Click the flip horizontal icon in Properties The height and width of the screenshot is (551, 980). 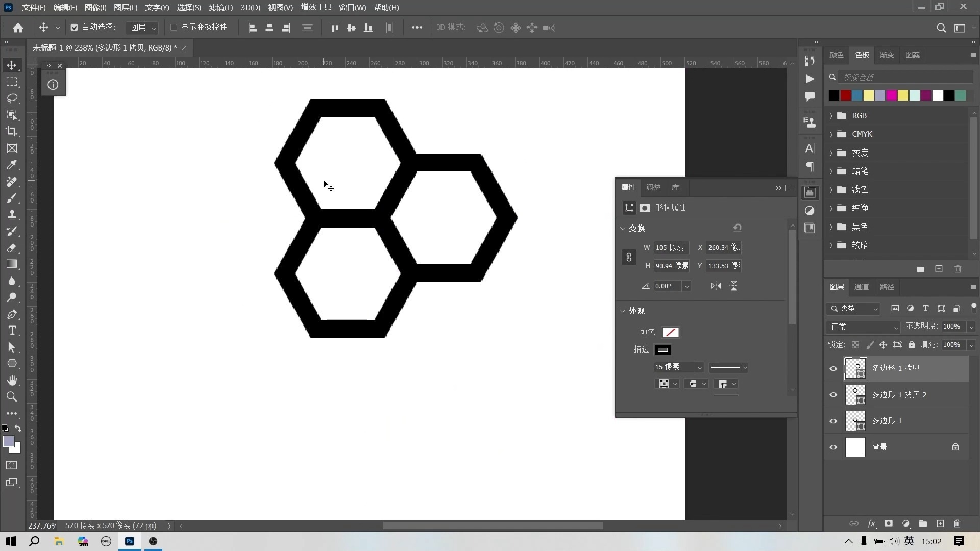716,286
